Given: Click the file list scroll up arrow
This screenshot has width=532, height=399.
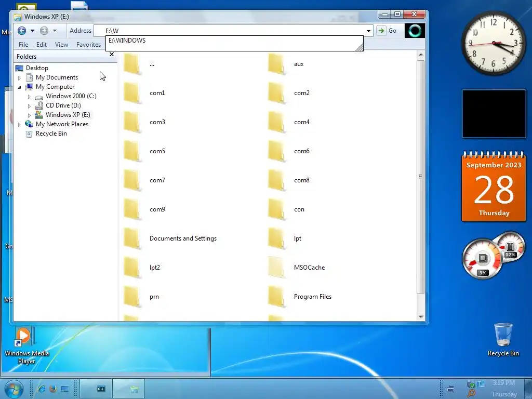Looking at the screenshot, I should pos(421,55).
